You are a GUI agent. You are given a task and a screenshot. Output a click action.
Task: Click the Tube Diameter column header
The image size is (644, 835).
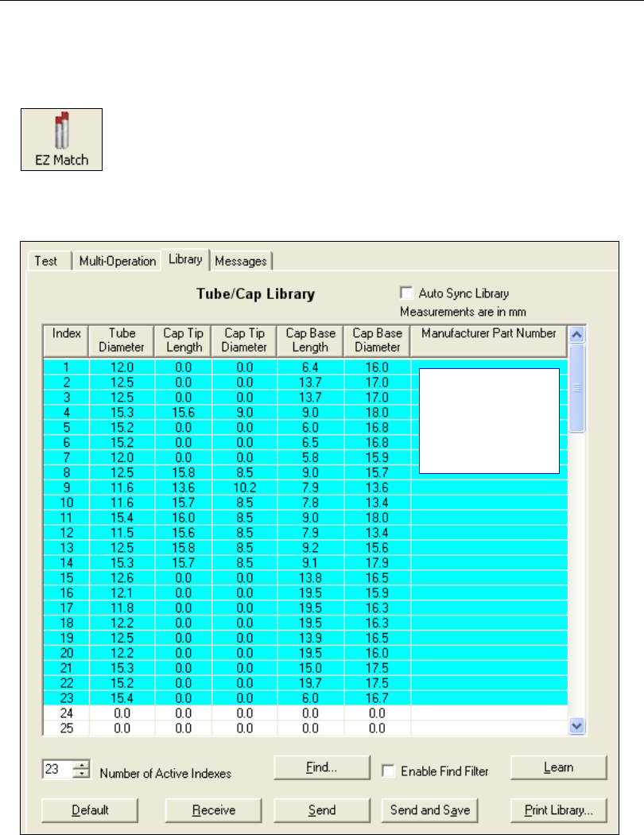pos(122,340)
